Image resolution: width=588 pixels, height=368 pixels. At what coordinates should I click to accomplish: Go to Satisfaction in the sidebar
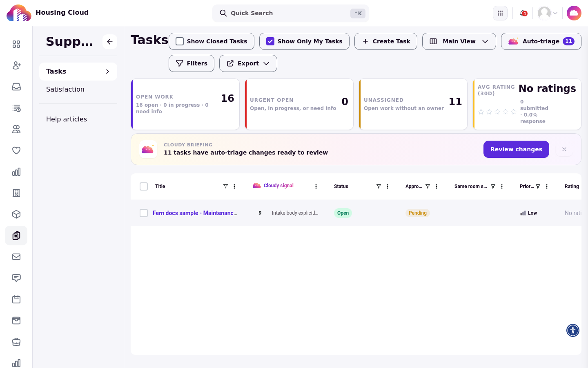[x=65, y=89]
